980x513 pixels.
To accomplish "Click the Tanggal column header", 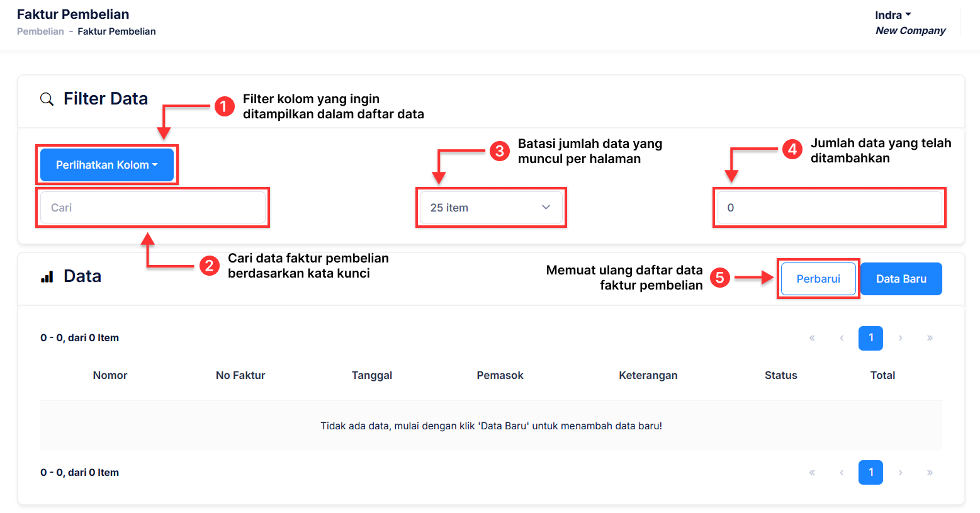I will (372, 375).
